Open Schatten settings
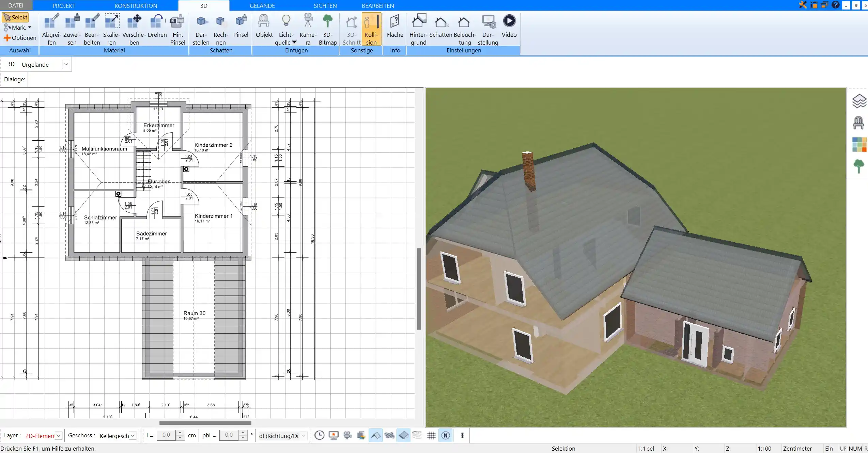868x453 pixels. pyautogui.click(x=441, y=26)
